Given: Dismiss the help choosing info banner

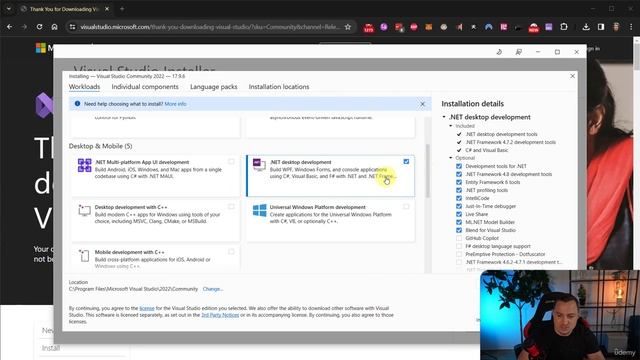Looking at the screenshot, I should (x=422, y=104).
